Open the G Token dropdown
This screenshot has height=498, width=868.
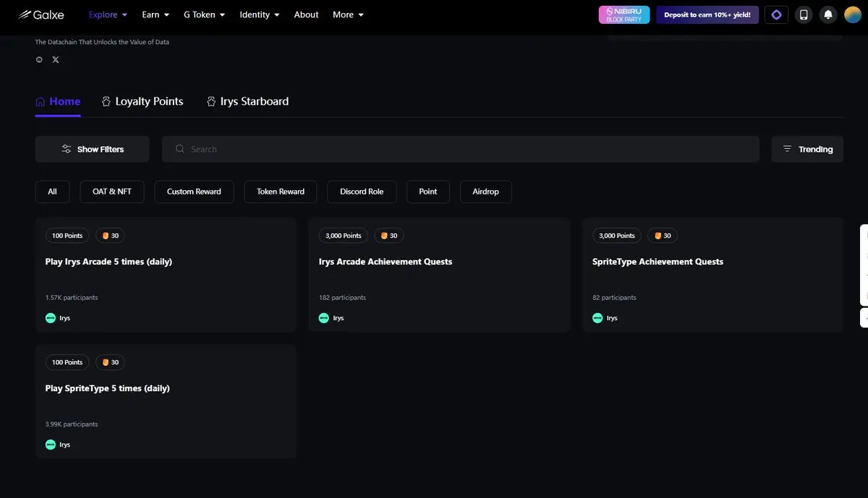coord(204,14)
